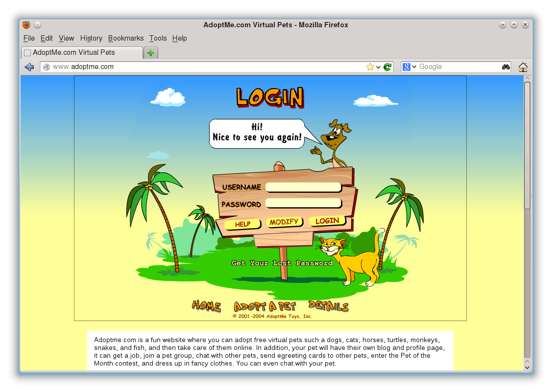Click the sticky window button beside Firefox logo
This screenshot has height=392, width=552.
pos(38,24)
